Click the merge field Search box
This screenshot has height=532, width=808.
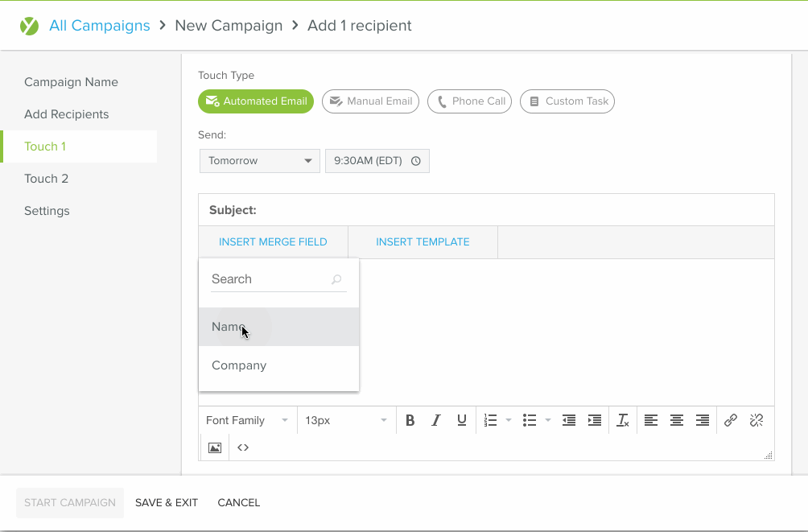click(270, 279)
